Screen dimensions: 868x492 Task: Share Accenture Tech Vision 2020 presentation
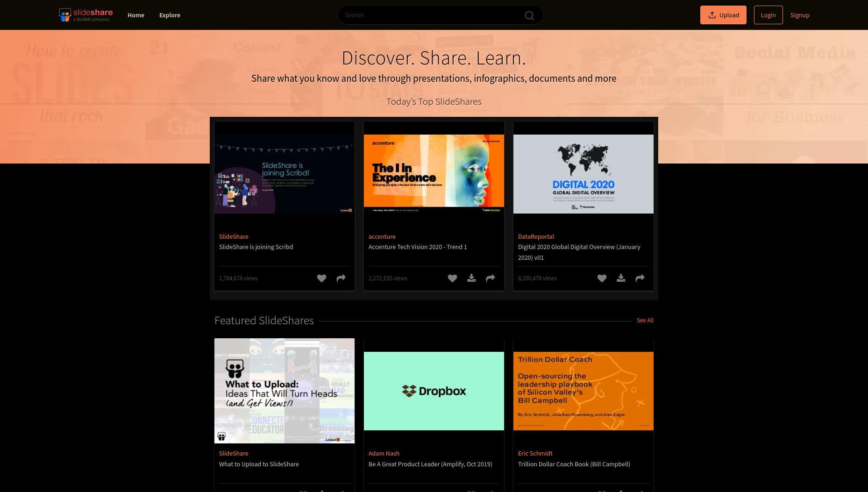tap(491, 278)
